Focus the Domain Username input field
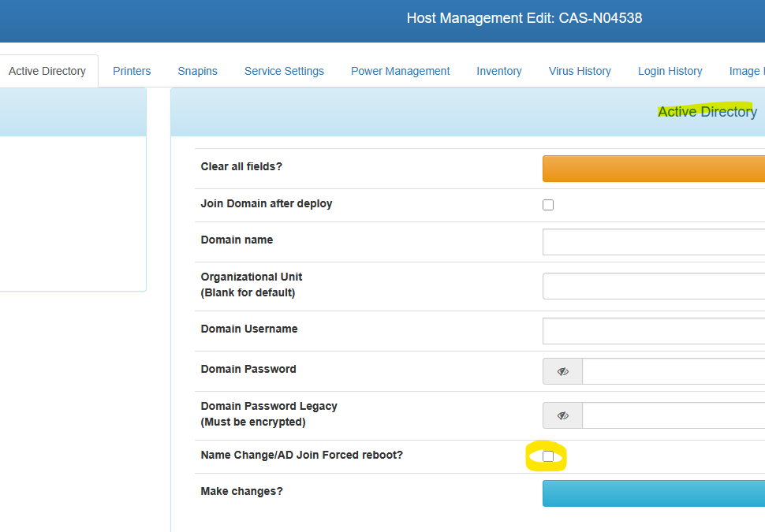 click(x=654, y=331)
